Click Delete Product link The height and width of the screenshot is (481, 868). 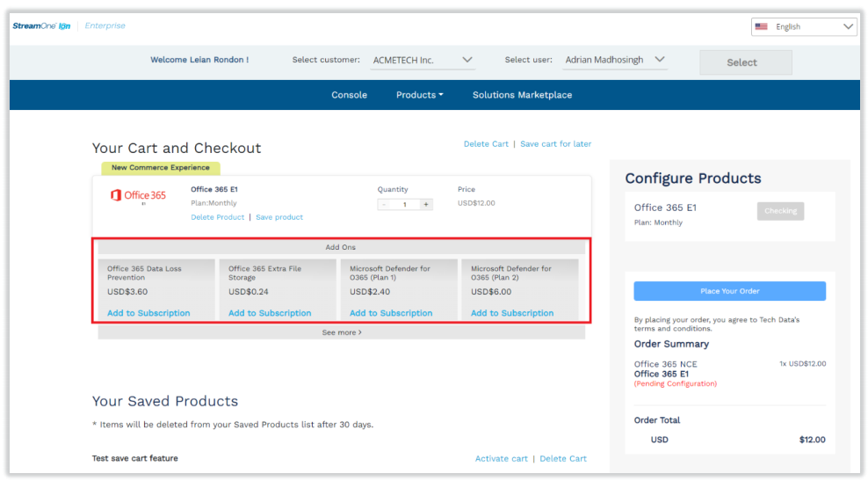tap(218, 217)
